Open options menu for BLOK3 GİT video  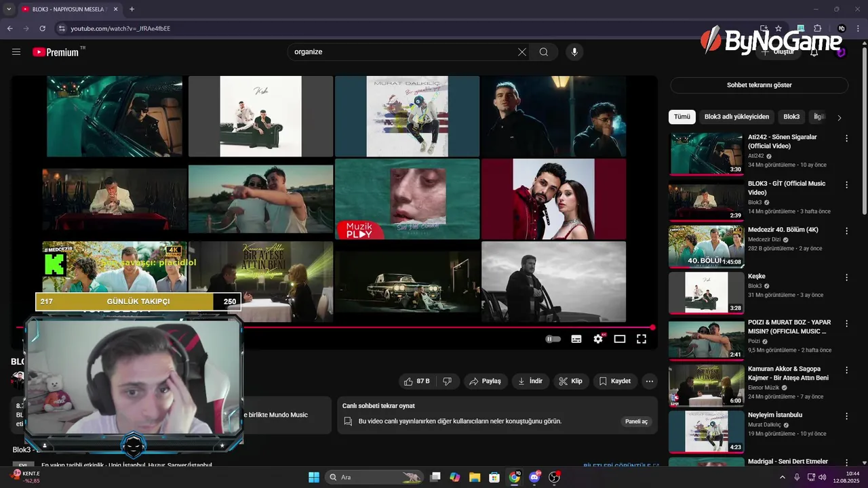point(846,184)
